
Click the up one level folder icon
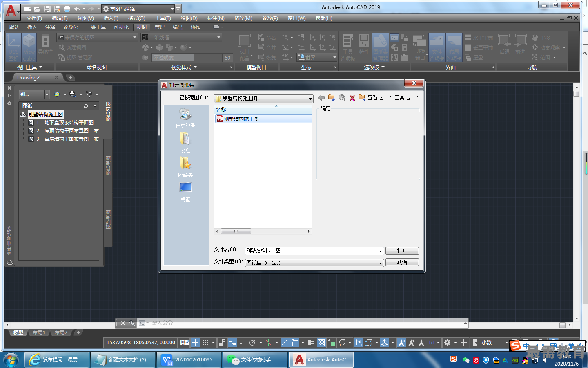click(x=332, y=98)
